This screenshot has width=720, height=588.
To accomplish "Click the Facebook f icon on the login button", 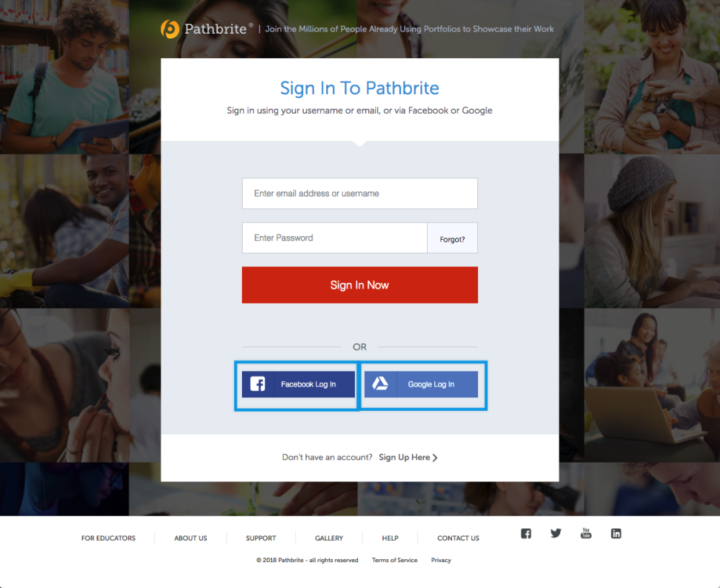I will point(258,384).
